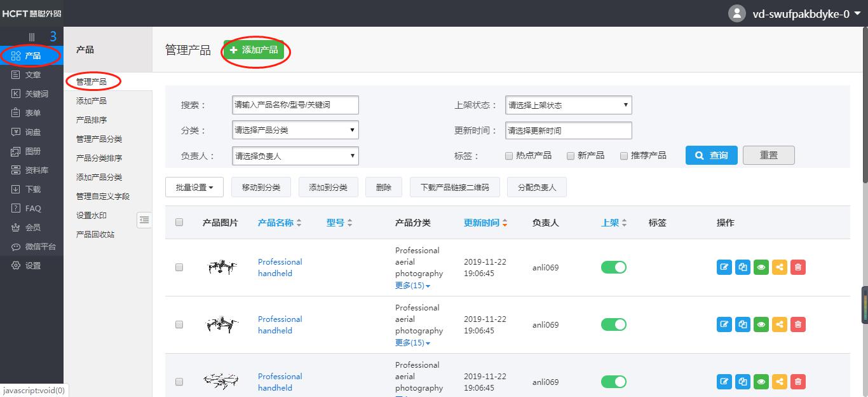The image size is (868, 397).
Task: Click the red trash icon in the second row
Action: [x=798, y=324]
